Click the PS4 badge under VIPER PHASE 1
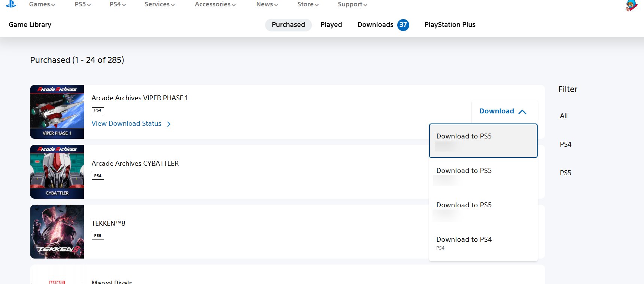Screen dimensions: 644x284 (98, 110)
